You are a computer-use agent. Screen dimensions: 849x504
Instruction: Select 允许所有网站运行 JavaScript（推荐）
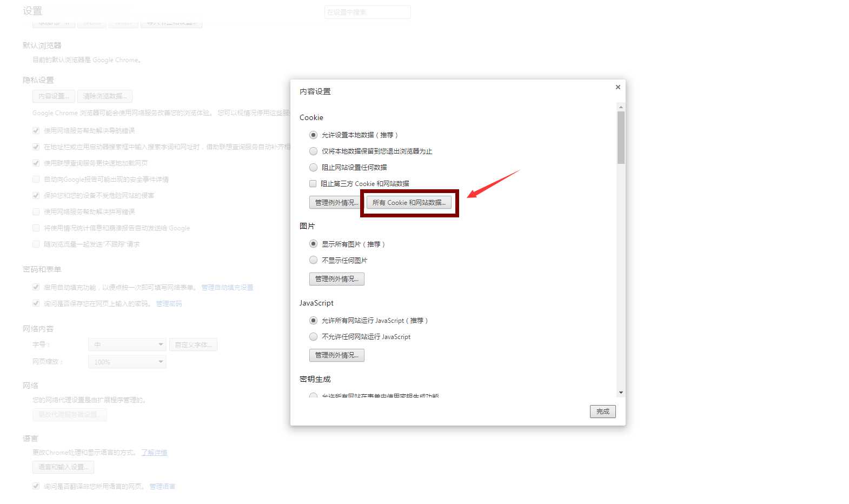tap(313, 321)
